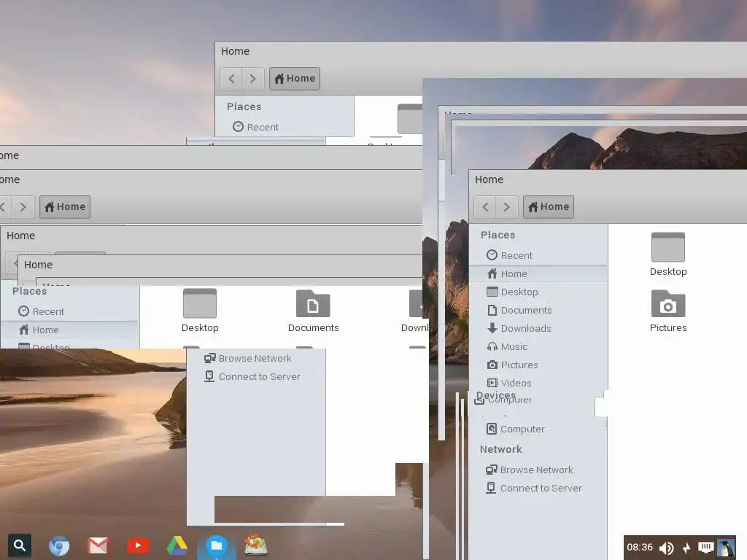
Task: Click the forward arrow in the left Home window
Action: click(x=23, y=207)
